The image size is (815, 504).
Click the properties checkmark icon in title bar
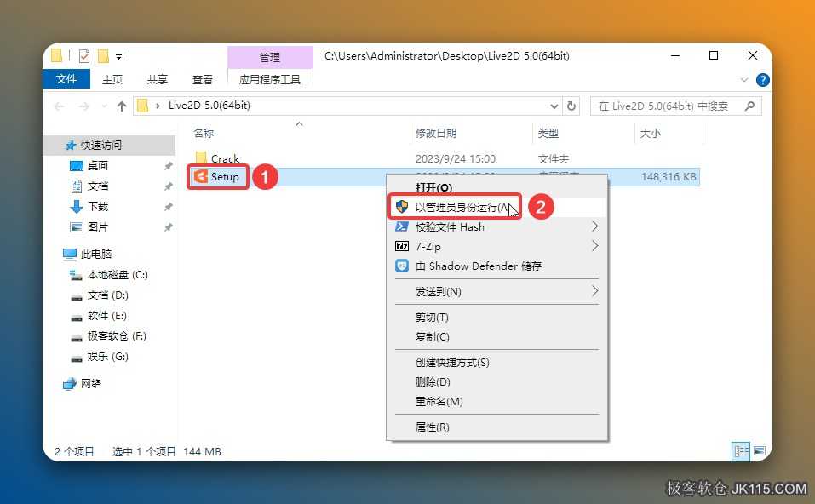(84, 55)
